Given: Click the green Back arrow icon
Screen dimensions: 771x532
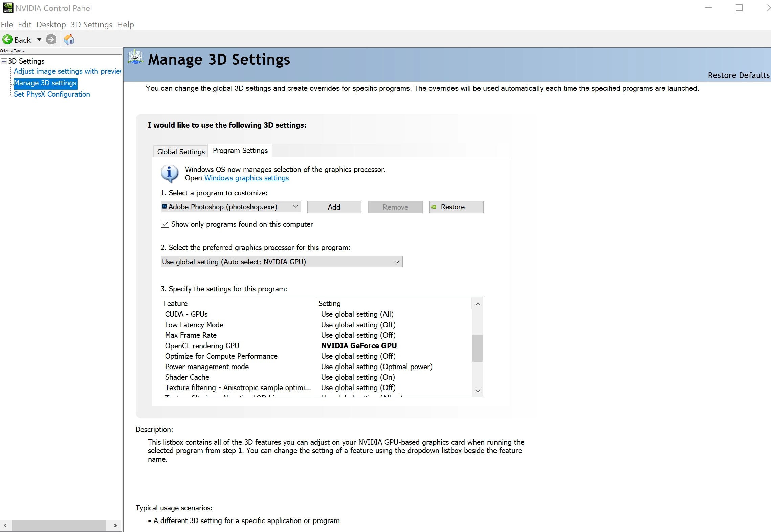Looking at the screenshot, I should (x=7, y=40).
